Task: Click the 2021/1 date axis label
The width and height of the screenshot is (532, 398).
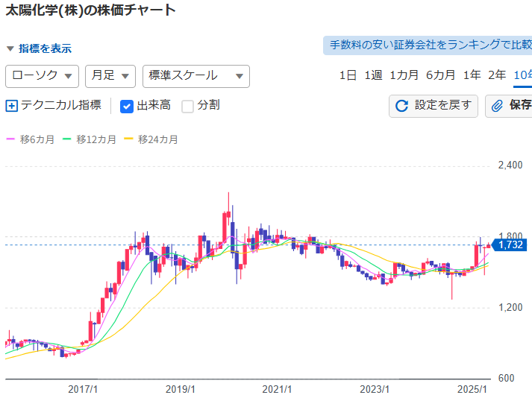Action: (x=277, y=389)
